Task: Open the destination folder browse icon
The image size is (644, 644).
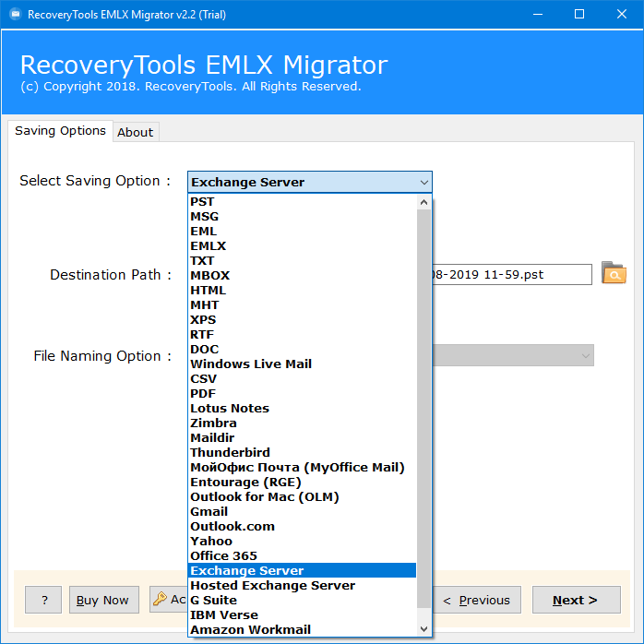Action: click(614, 273)
